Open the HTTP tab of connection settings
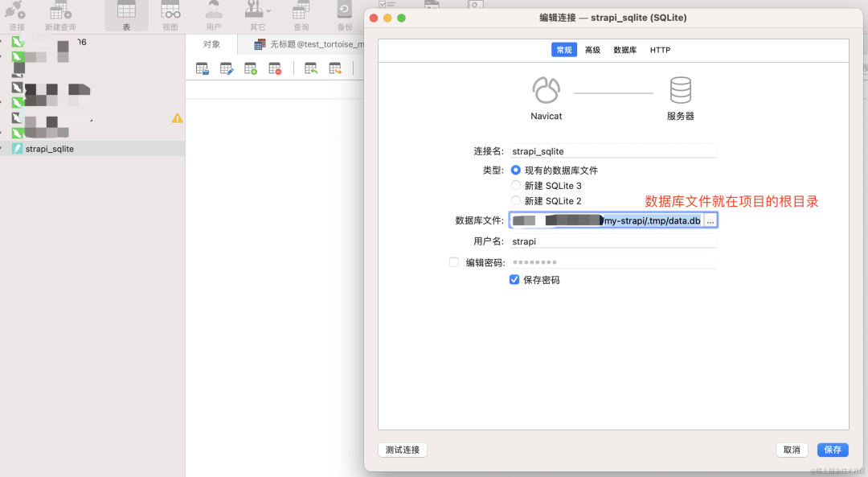 tap(660, 49)
